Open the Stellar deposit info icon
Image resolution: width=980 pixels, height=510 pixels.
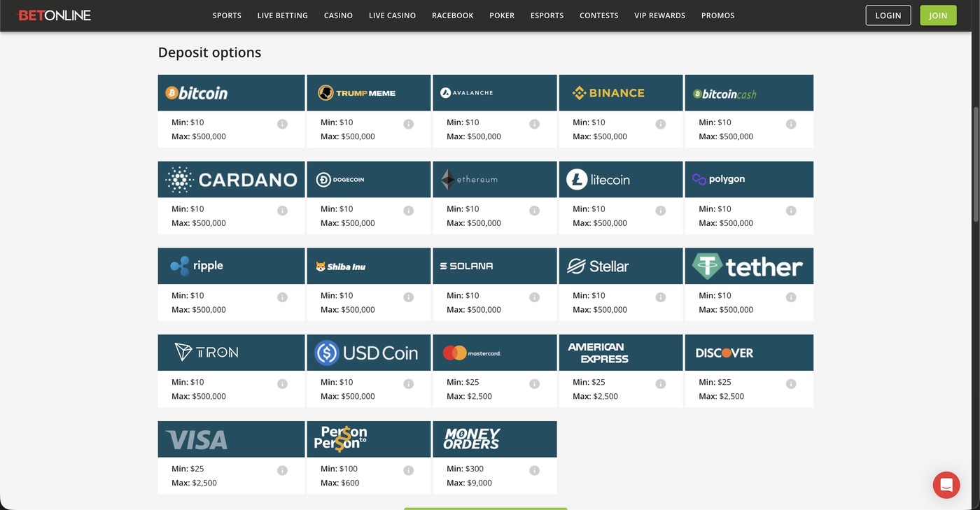pos(660,297)
